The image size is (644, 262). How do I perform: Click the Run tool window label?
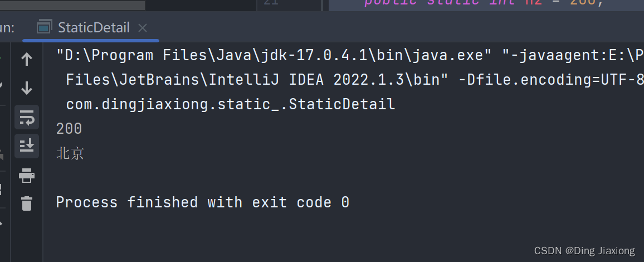(7, 27)
